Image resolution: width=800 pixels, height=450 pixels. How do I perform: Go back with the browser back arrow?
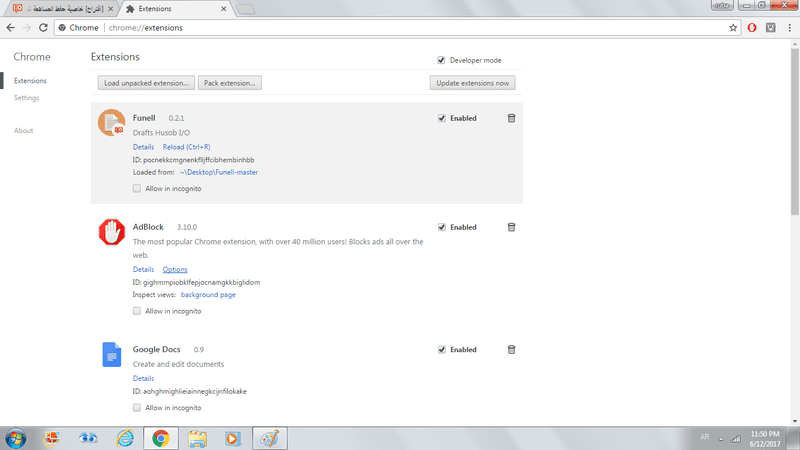11,28
